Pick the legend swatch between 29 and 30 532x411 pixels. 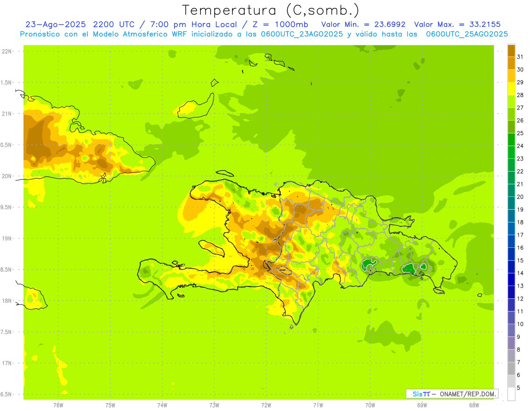click(511, 76)
